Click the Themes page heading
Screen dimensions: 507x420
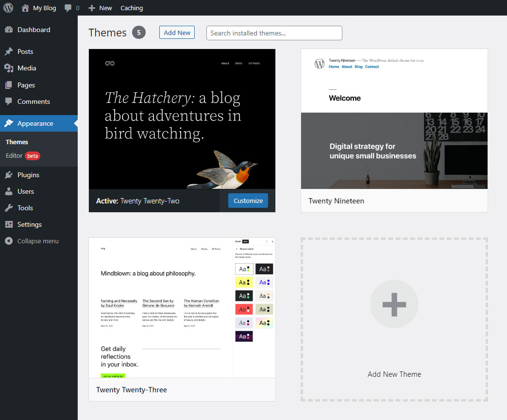[x=108, y=33]
